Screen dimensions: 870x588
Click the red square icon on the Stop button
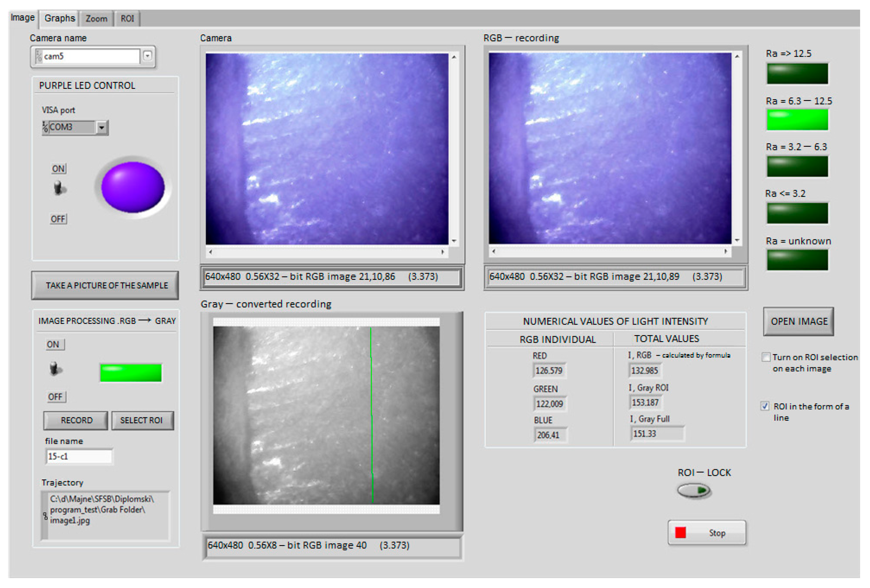coord(680,532)
